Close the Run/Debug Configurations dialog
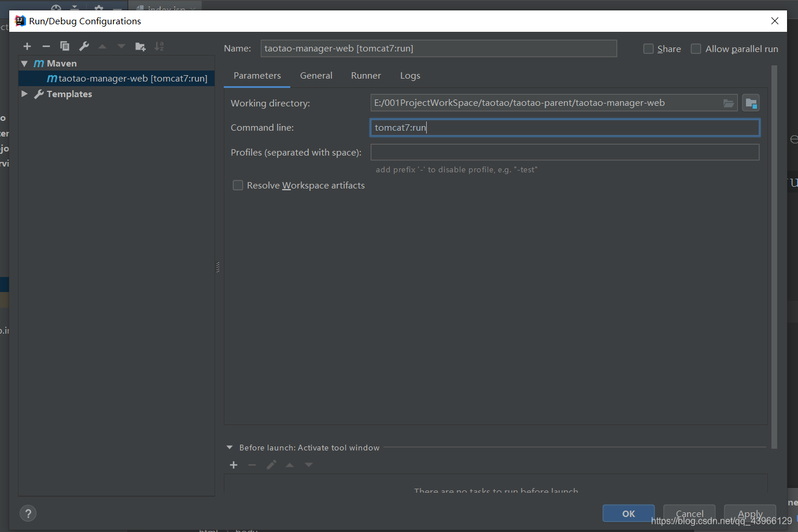Viewport: 798px width, 532px height. tap(775, 21)
